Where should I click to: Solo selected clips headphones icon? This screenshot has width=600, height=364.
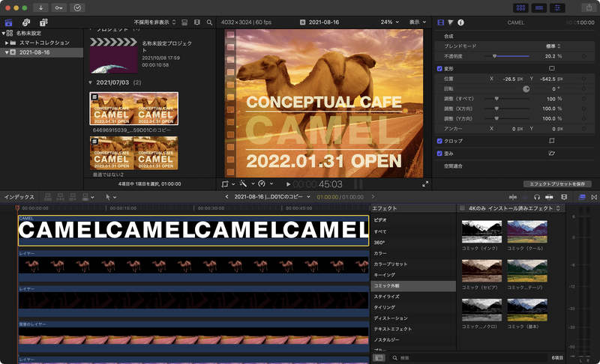pos(537,197)
